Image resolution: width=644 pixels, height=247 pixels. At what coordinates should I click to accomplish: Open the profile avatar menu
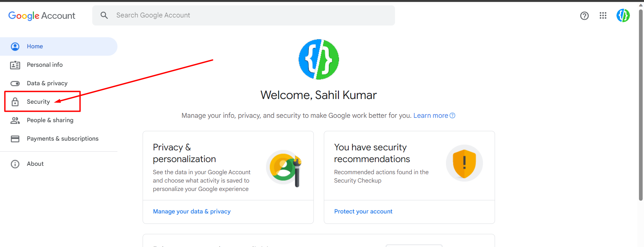pyautogui.click(x=623, y=15)
